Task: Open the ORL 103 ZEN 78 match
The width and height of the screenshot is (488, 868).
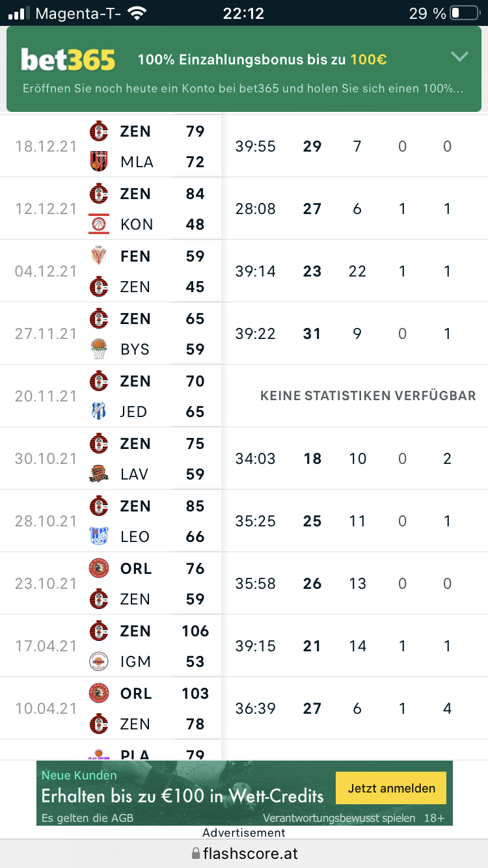Action: [244, 709]
